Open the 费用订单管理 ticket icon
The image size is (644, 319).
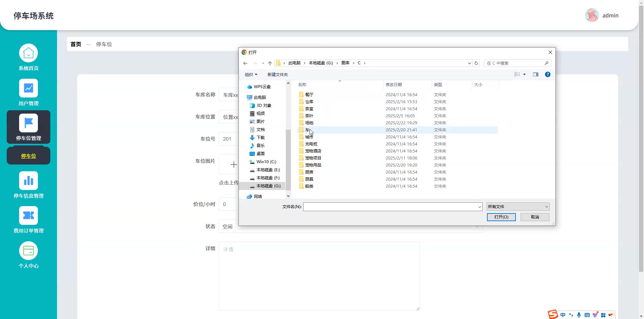click(29, 215)
